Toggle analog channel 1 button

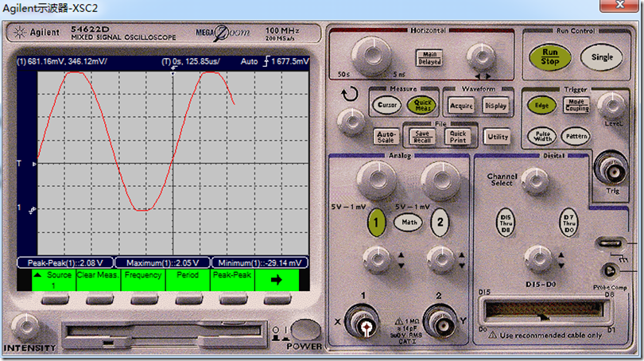376,223
